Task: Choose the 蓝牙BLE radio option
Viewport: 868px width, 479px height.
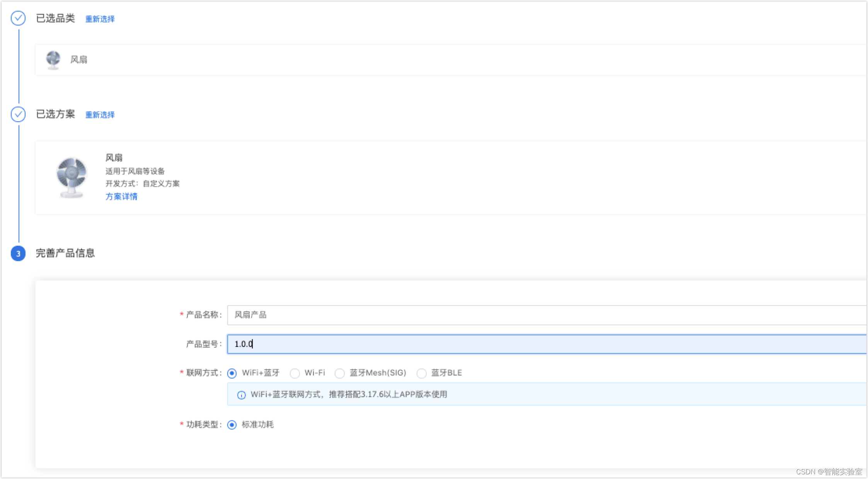Action: 422,373
